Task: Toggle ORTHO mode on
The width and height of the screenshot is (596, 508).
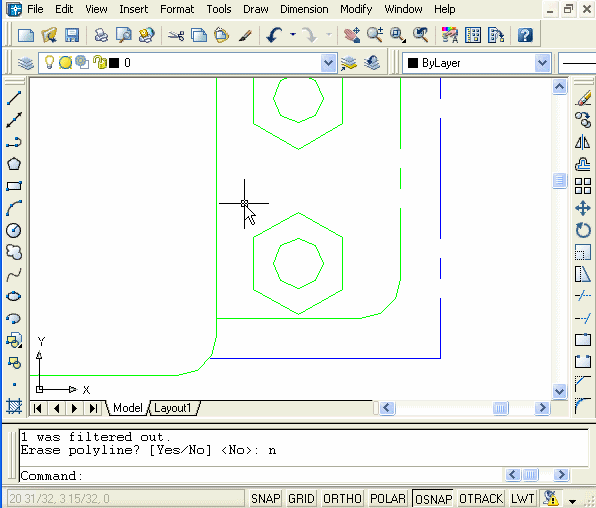Action: pyautogui.click(x=342, y=498)
